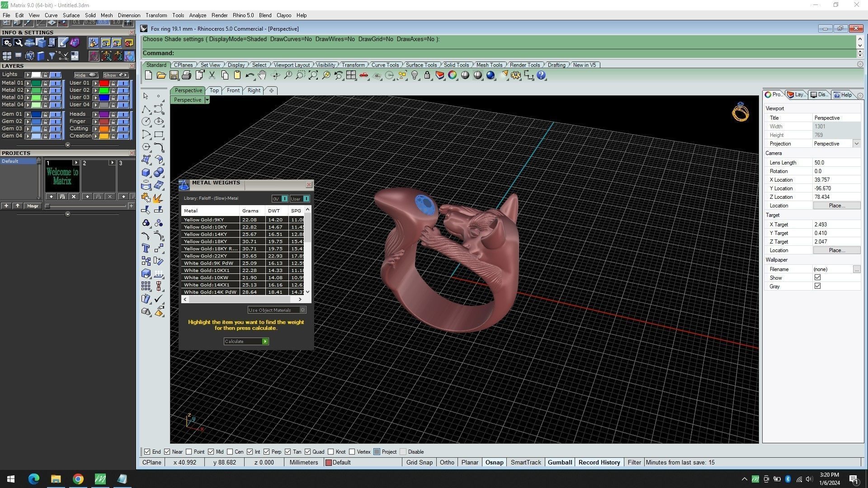
Task: Switch to the Top viewport tab
Action: (x=214, y=90)
